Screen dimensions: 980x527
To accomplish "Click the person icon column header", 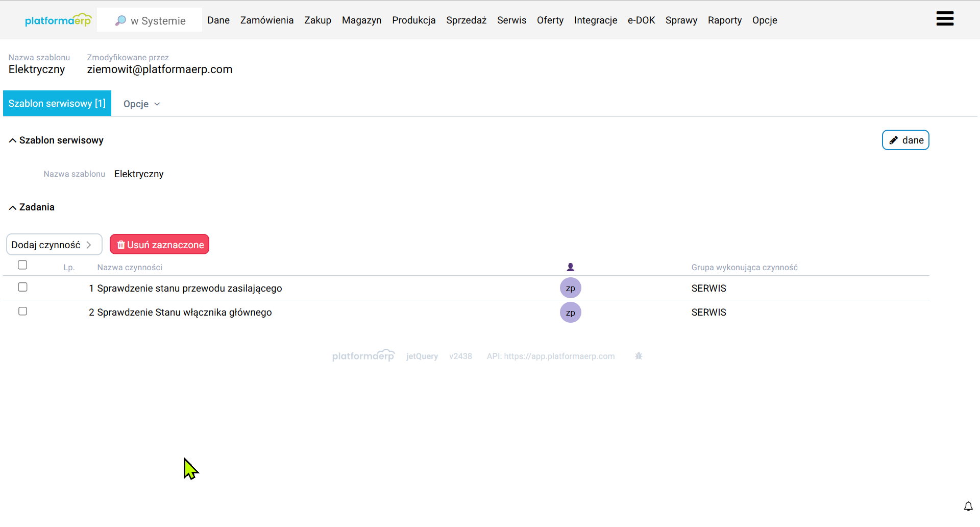I will click(x=570, y=267).
